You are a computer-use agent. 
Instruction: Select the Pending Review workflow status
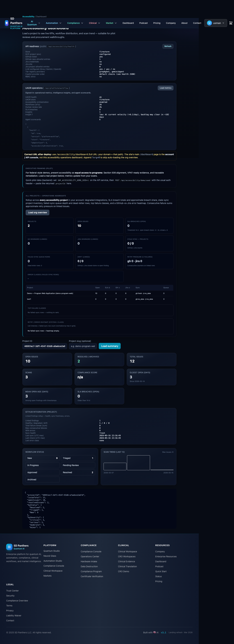coord(78,465)
